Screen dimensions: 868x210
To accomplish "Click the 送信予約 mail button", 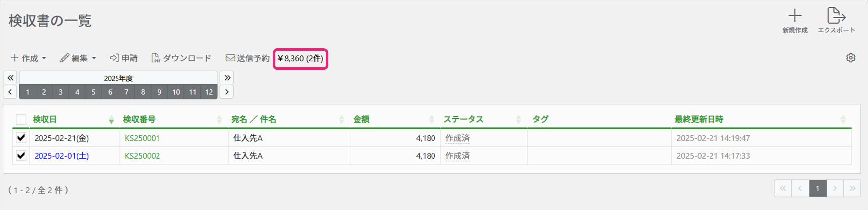I will (247, 58).
